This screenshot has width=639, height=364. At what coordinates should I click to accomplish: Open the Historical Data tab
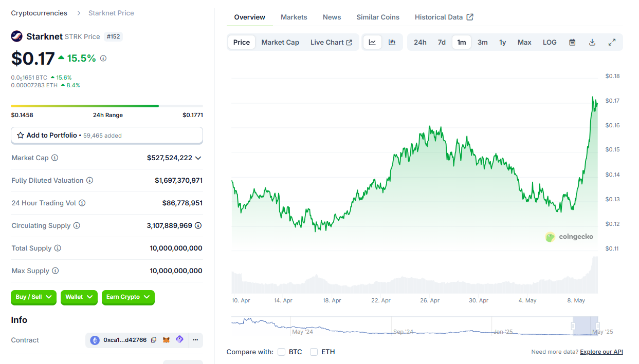444,17
